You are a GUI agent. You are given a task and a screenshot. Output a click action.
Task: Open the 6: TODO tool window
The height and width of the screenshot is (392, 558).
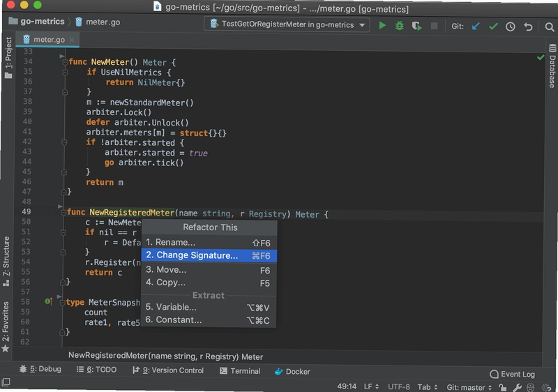coord(96,370)
